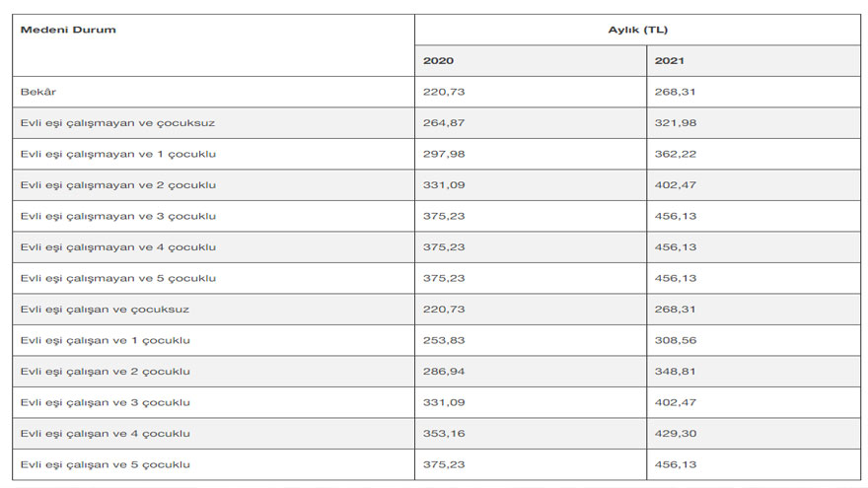The width and height of the screenshot is (868, 488).
Task: Select Evli eşi çalışmayan ve 2 çocuklu
Action: pyautogui.click(x=118, y=184)
